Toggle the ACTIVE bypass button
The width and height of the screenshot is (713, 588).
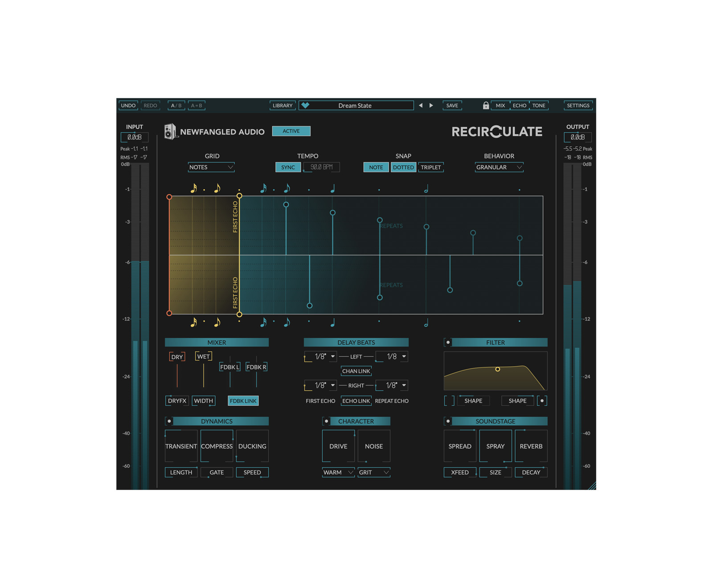[291, 131]
